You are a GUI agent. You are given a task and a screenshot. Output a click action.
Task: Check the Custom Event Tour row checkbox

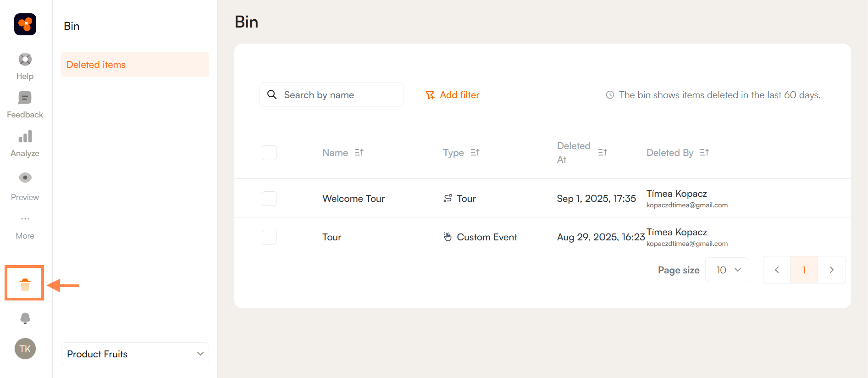pyautogui.click(x=269, y=237)
